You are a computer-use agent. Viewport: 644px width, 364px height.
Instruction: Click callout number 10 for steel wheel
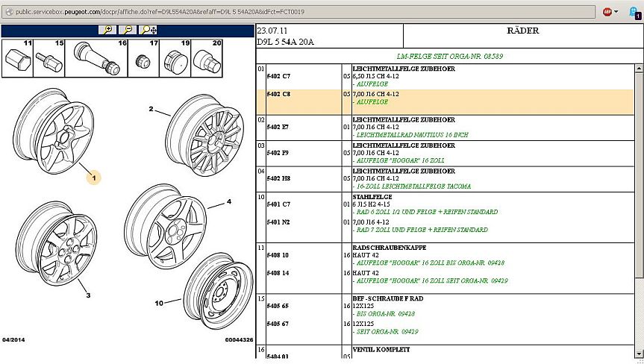tap(158, 303)
